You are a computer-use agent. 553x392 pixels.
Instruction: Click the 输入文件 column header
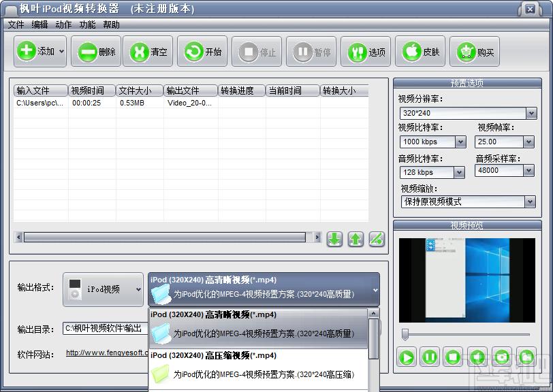(41, 91)
